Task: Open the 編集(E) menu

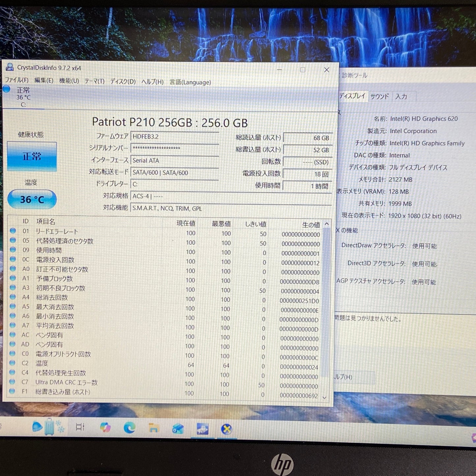Action: pos(44,80)
